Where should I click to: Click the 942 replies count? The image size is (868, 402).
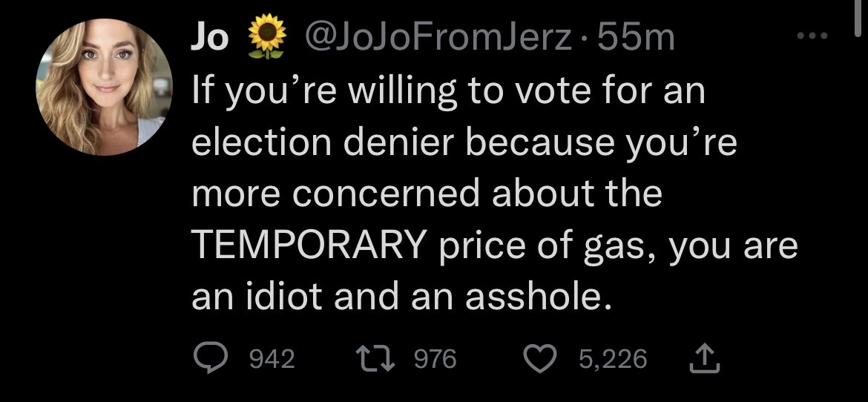(272, 359)
